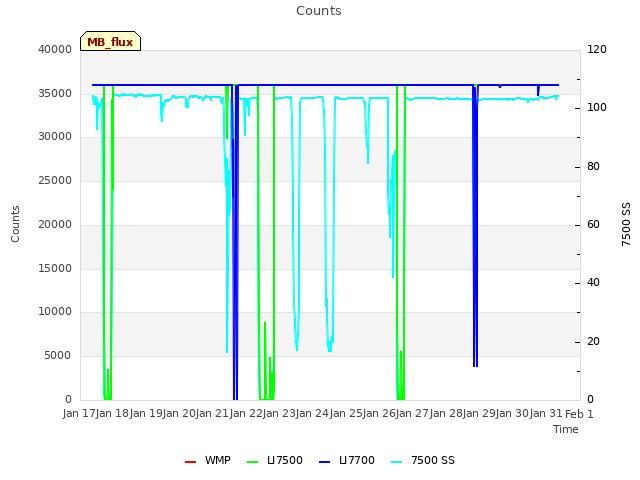Click the 80 right-axis tick label
This screenshot has height=480, width=640.
point(593,167)
